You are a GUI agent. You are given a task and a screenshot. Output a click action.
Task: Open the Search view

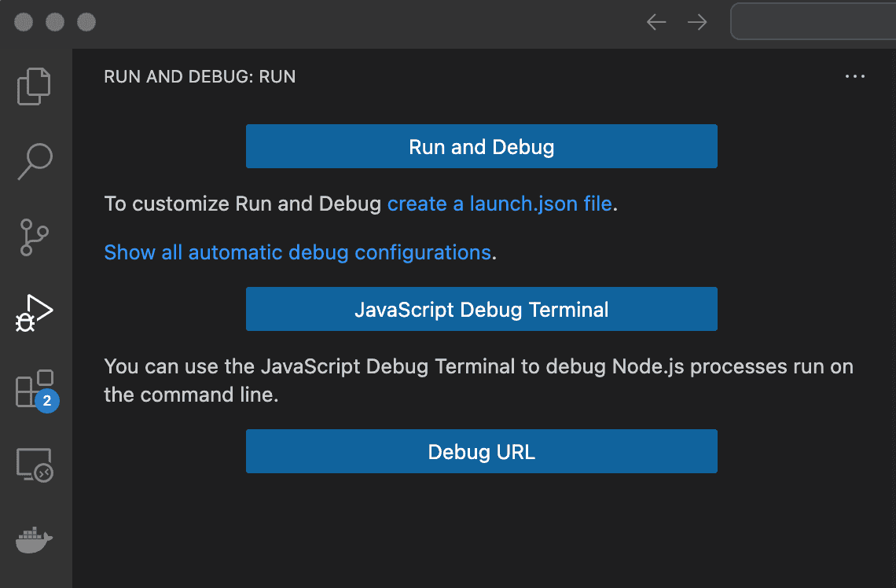tap(35, 160)
